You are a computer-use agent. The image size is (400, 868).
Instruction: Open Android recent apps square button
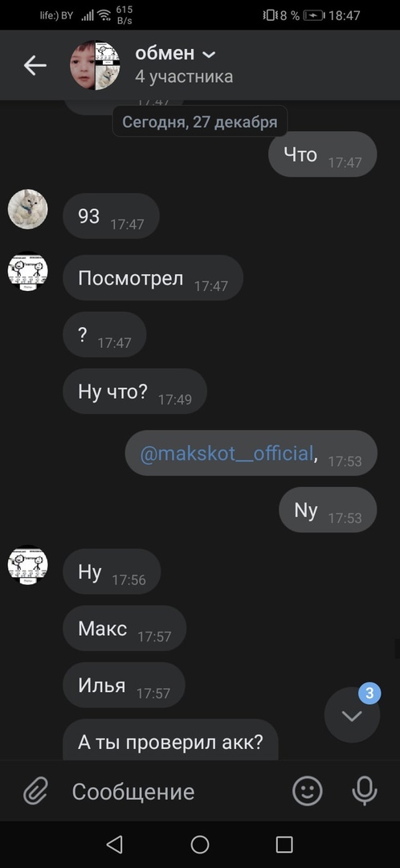(x=284, y=844)
